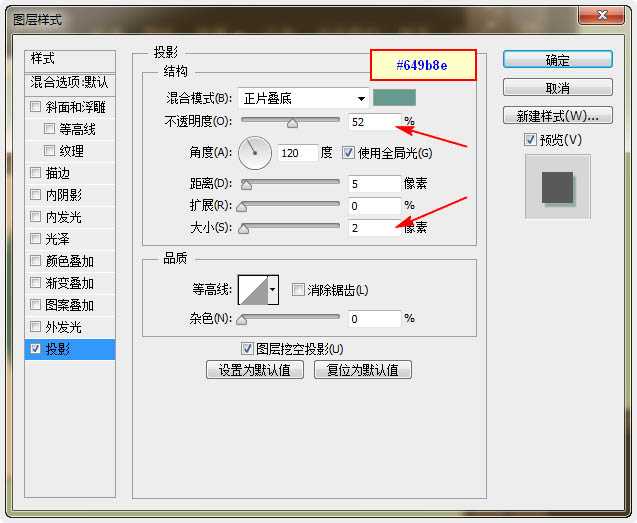637x523 pixels.
Task: Open the 混合模式 正片叠底 dropdown
Action: 303,98
